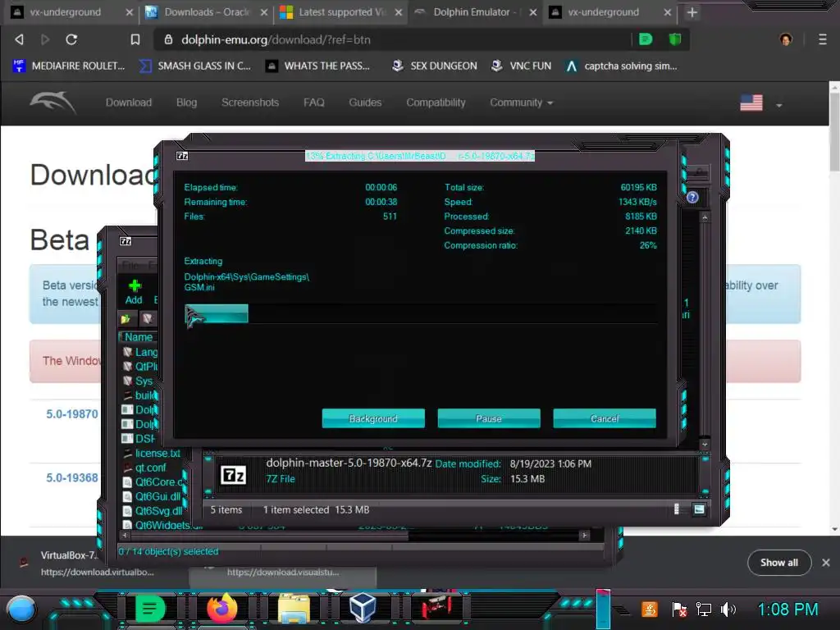Open the browser hamburger menu

coord(823,39)
